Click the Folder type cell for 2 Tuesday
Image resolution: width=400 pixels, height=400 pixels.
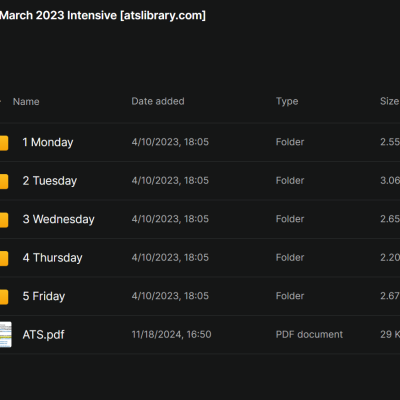point(290,180)
